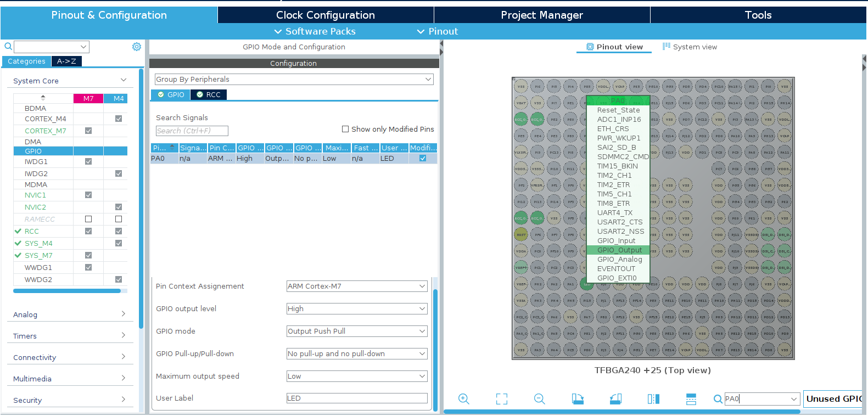The image size is (868, 416).
Task: Open the Group By Peripherals dropdown
Action: (x=294, y=80)
